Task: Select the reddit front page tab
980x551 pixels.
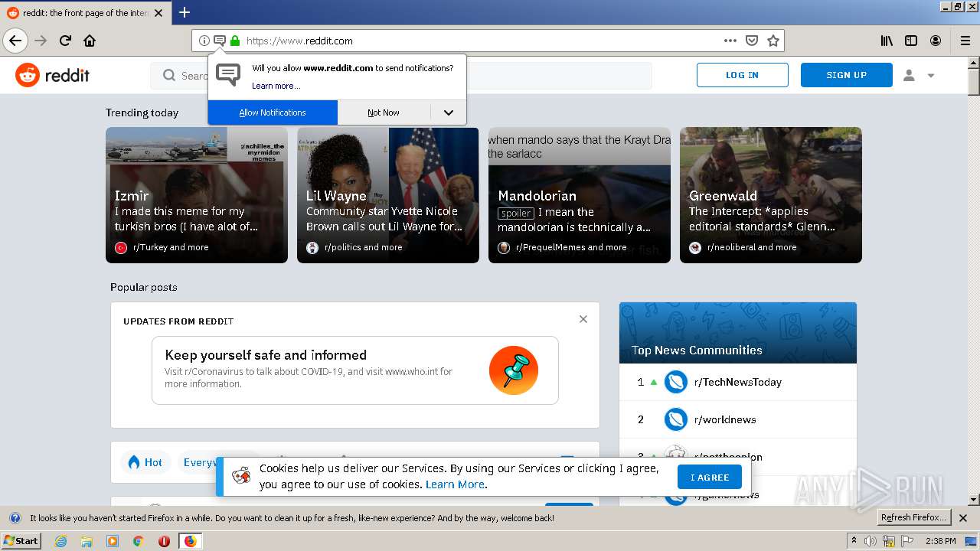Action: (x=85, y=13)
